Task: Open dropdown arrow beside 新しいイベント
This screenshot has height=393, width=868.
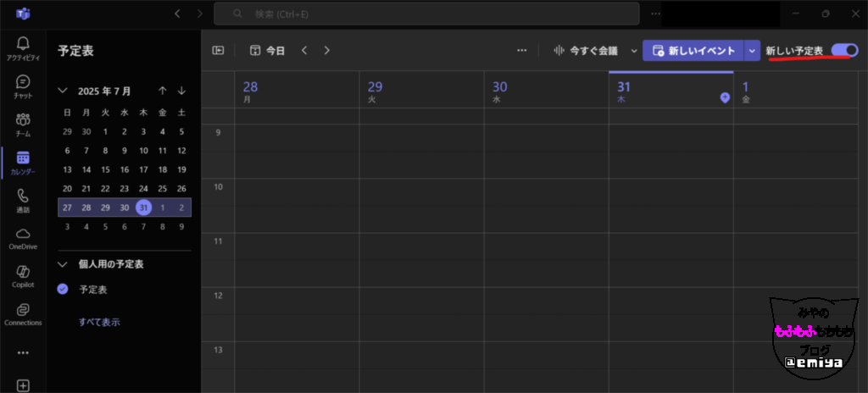Action: tap(753, 51)
